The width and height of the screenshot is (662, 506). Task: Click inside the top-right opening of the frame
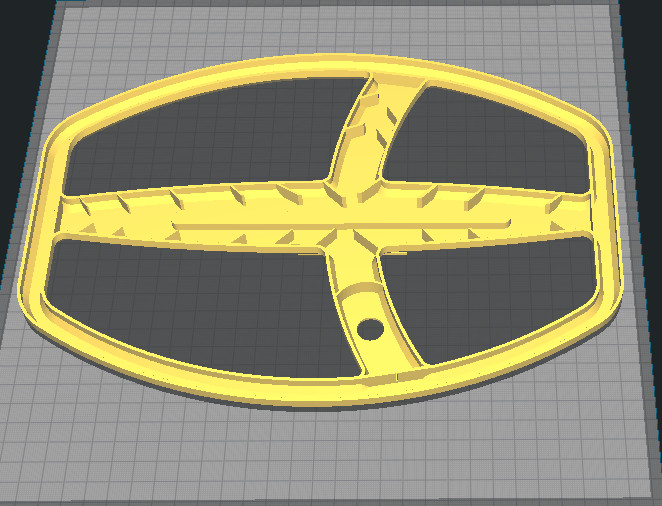(x=490, y=135)
